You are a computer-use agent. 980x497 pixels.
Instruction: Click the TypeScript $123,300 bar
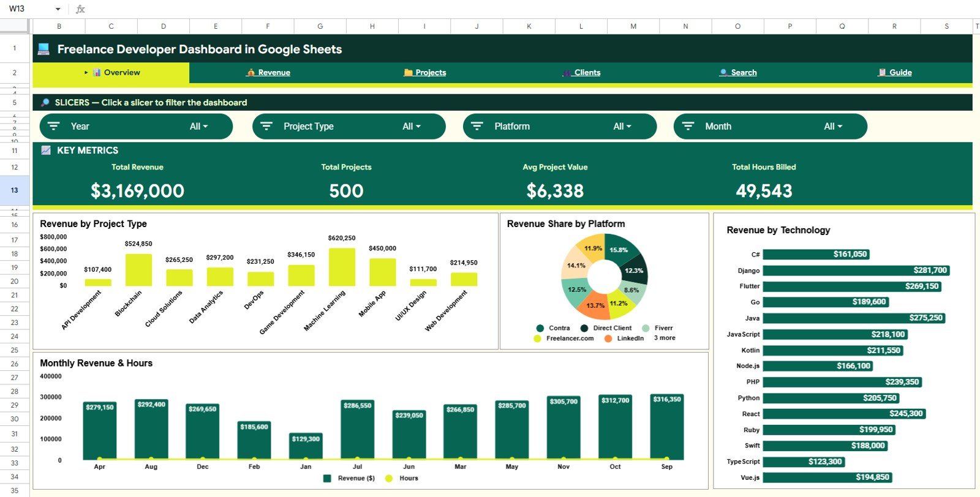pyautogui.click(x=804, y=462)
